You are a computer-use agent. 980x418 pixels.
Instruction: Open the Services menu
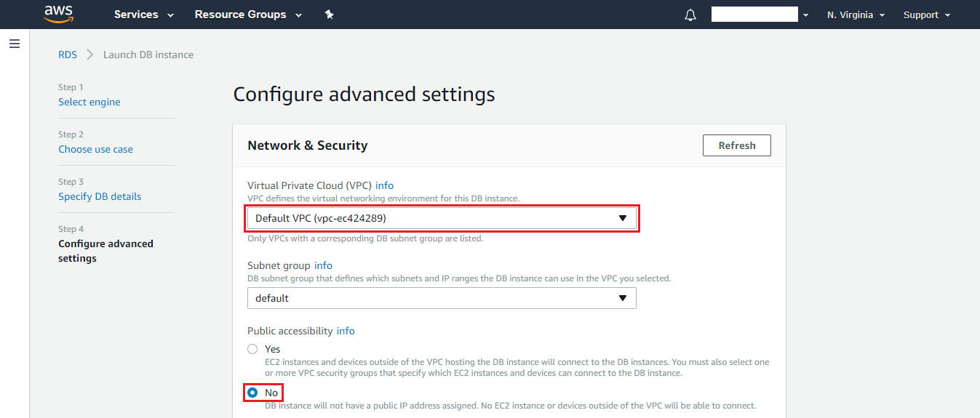coord(144,15)
